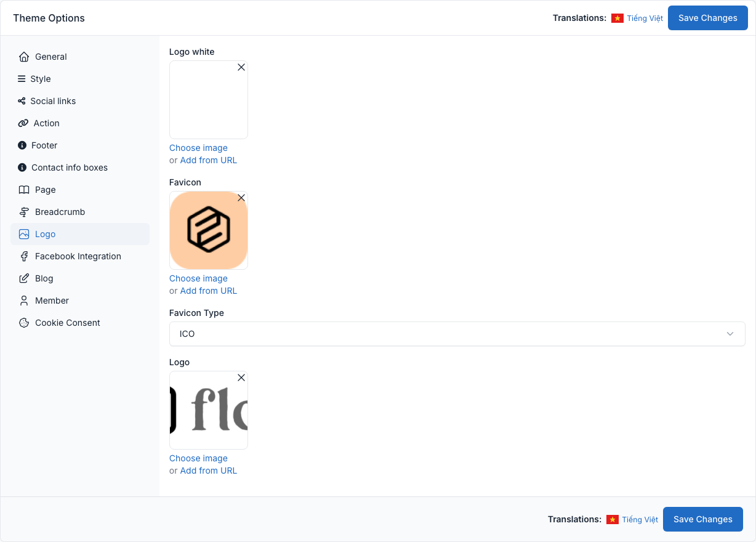Viewport: 756px width, 542px height.
Task: Open Social links section
Action: (x=80, y=101)
